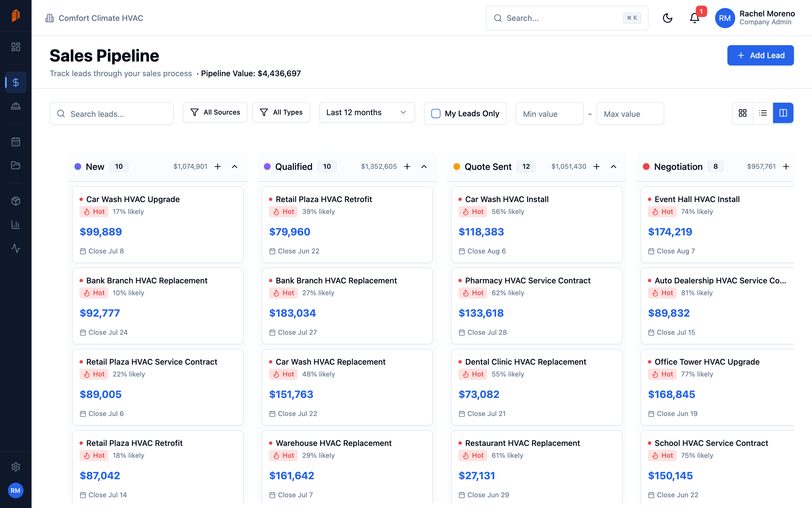Switch to list view
Viewport: 812px width, 508px height.
point(763,113)
